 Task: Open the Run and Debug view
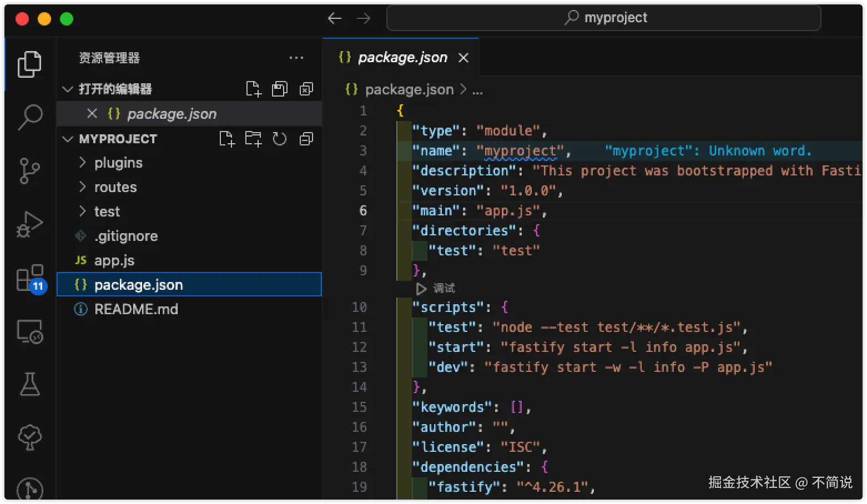(30, 224)
